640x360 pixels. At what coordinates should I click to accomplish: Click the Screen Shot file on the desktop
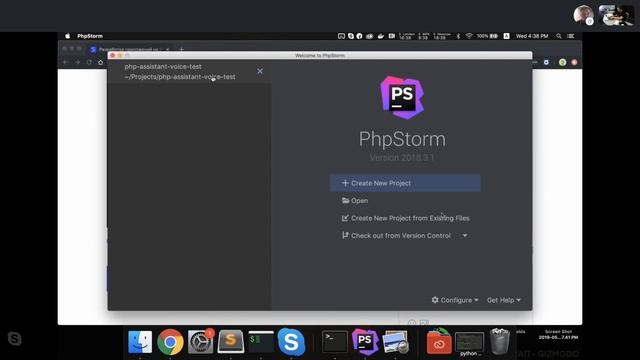point(558,335)
